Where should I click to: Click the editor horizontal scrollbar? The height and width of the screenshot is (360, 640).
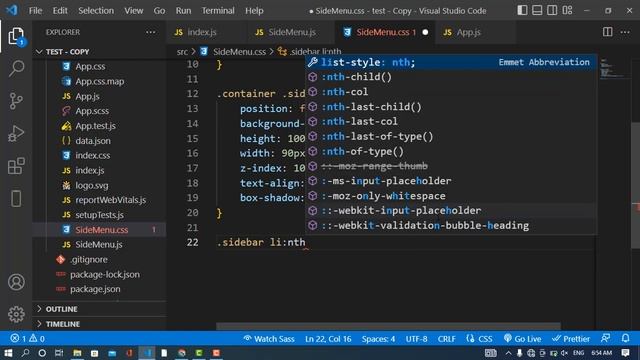388,326
